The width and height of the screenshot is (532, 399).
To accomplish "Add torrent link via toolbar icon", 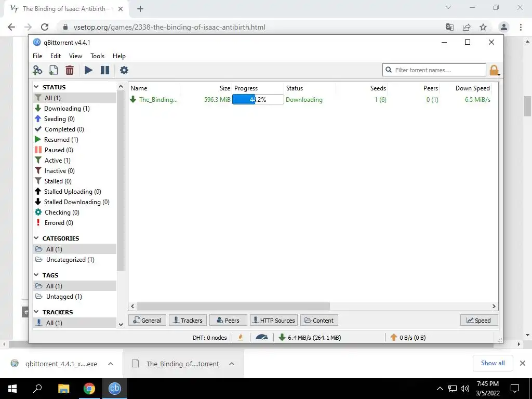I will [37, 70].
